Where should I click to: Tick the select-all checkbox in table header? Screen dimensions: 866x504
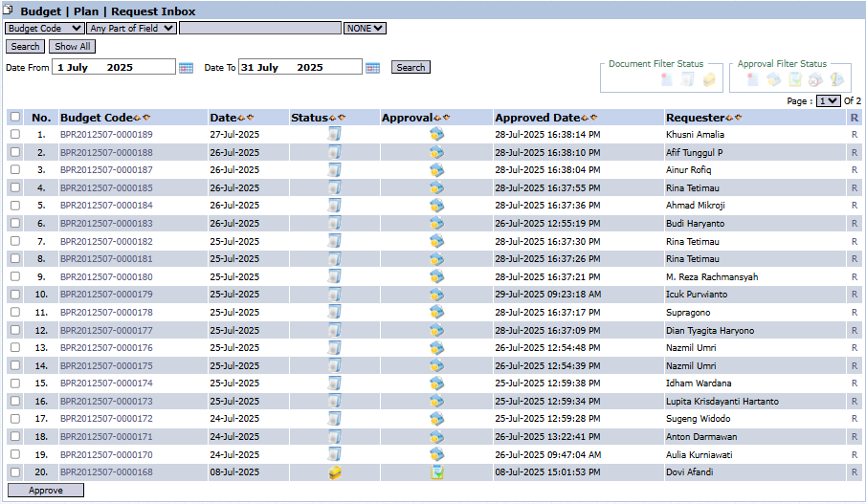(14, 118)
